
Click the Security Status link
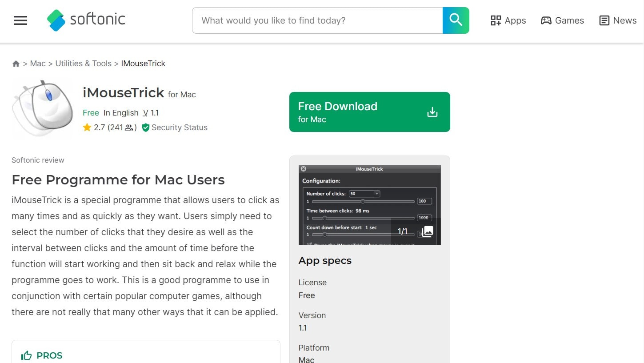tap(180, 128)
